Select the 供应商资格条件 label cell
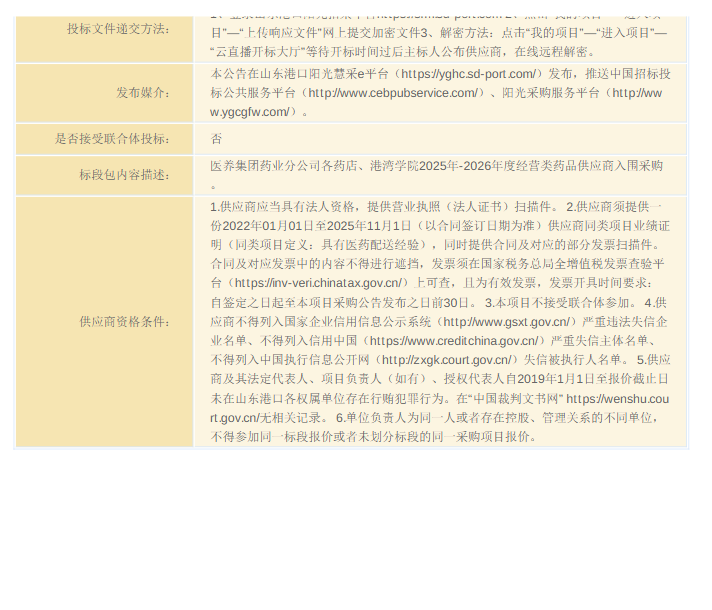712x610 pixels. click(x=124, y=321)
